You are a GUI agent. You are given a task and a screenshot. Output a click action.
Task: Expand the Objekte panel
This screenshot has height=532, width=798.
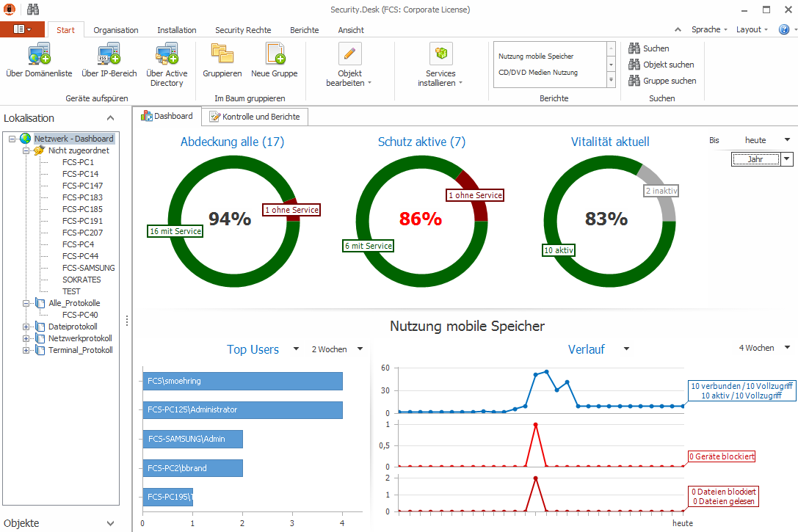[x=110, y=523]
